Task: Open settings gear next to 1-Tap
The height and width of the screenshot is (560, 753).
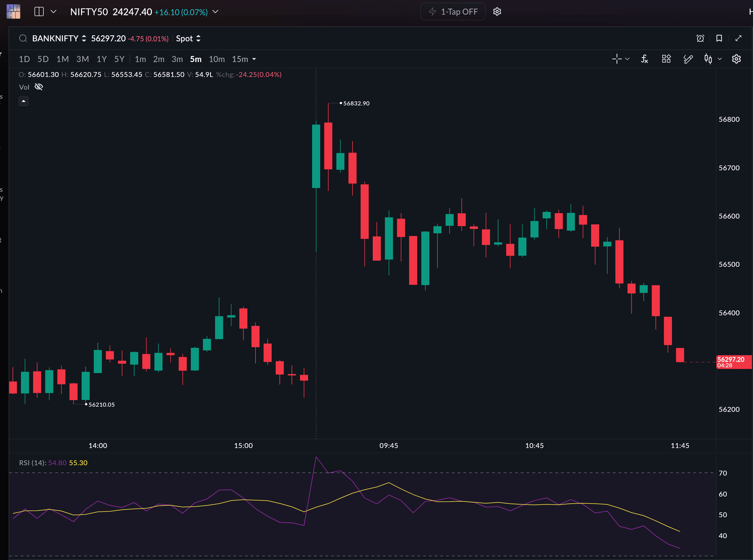Action: (497, 12)
